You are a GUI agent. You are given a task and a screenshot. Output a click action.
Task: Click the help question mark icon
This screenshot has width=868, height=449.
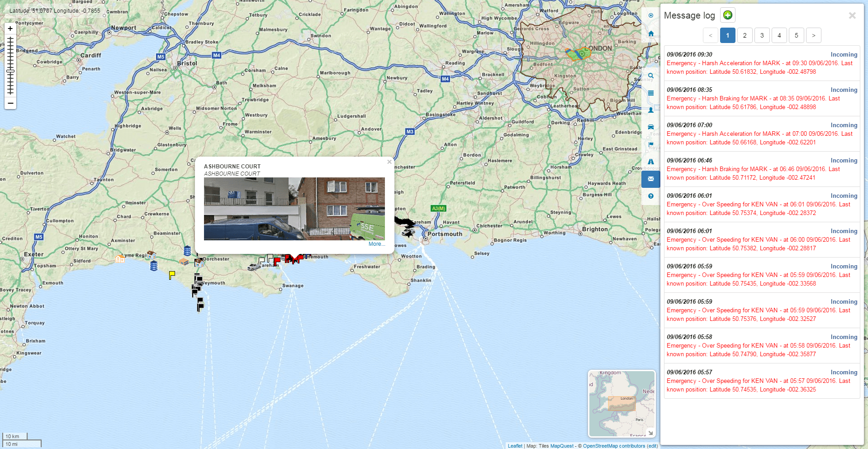pyautogui.click(x=650, y=196)
